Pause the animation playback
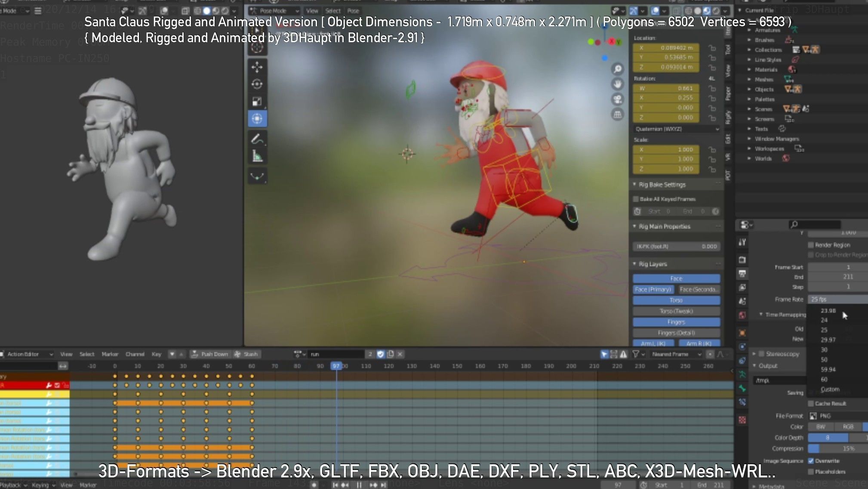This screenshot has height=489, width=868. (359, 485)
